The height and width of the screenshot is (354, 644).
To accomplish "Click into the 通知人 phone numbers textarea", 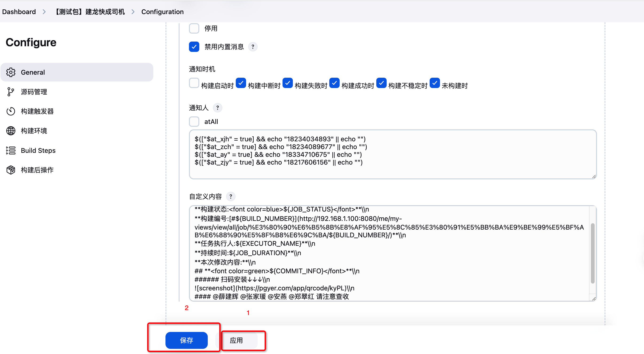I will (x=393, y=154).
